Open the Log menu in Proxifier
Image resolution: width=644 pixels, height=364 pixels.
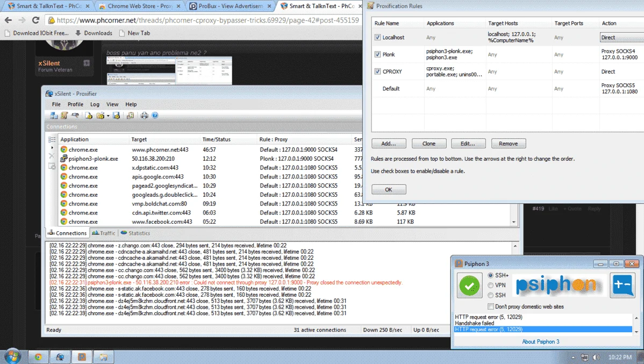point(95,104)
